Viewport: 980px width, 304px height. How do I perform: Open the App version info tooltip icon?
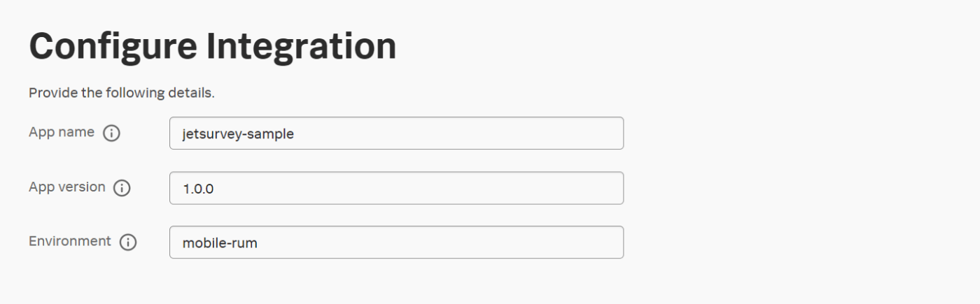[x=122, y=188]
